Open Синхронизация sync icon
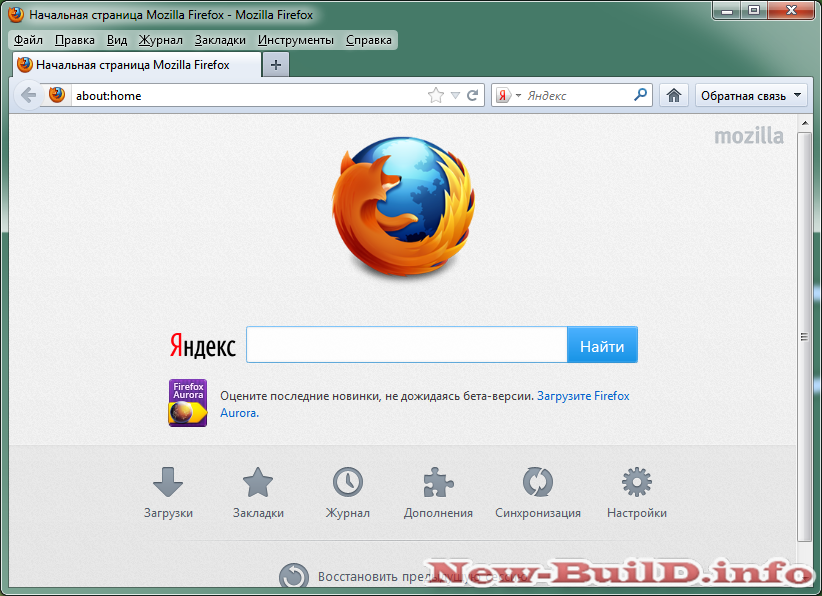 538,482
